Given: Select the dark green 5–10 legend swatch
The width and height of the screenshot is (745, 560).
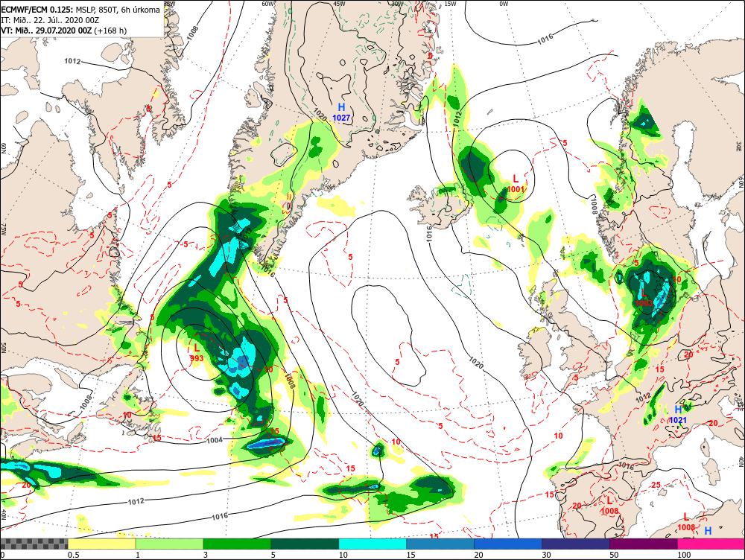Looking at the screenshot, I should tap(305, 544).
